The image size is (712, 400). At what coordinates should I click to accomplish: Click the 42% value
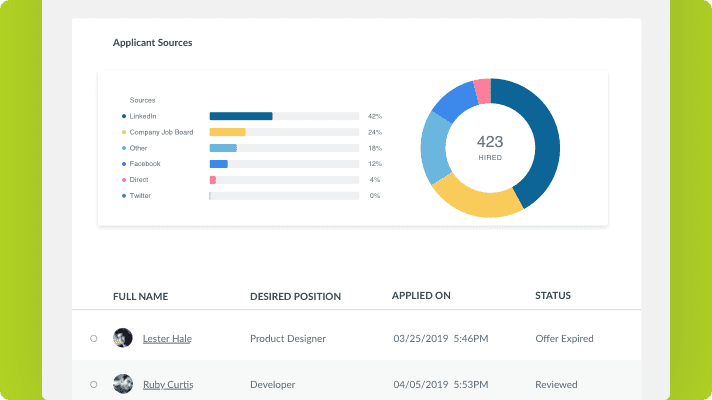pyautogui.click(x=375, y=116)
